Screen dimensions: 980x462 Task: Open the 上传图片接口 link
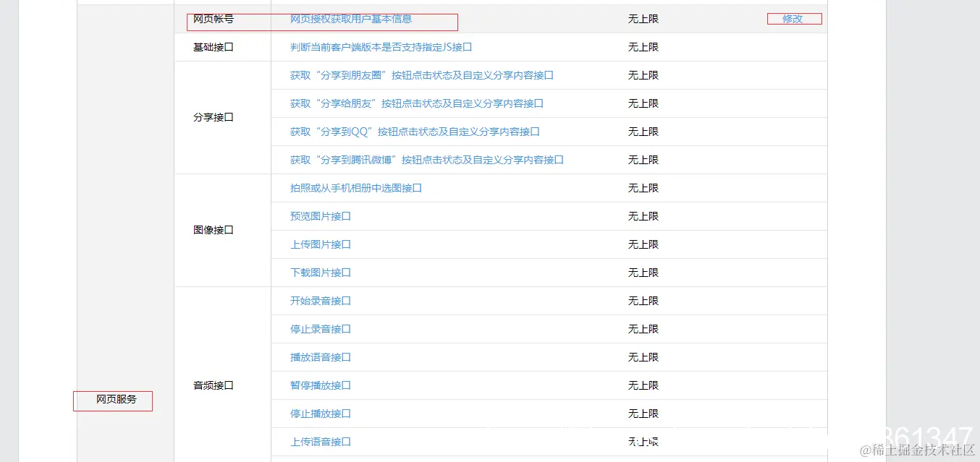click(320, 244)
